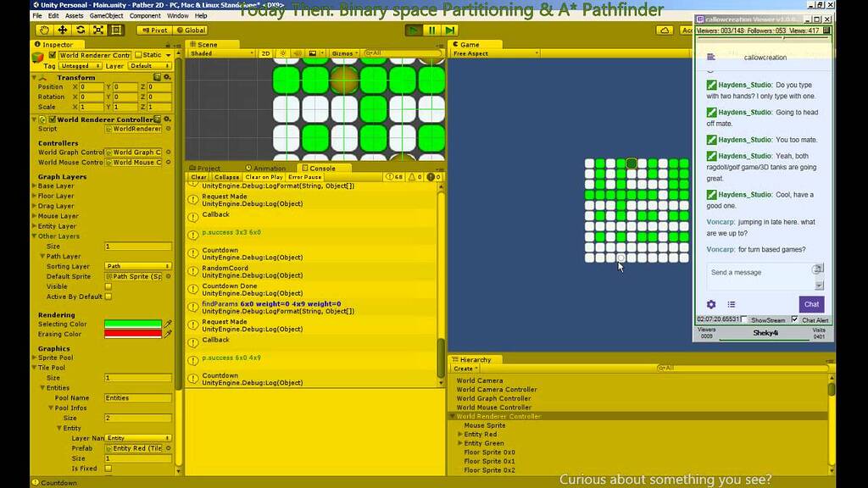Pause the running game
The image size is (868, 488).
tap(432, 30)
